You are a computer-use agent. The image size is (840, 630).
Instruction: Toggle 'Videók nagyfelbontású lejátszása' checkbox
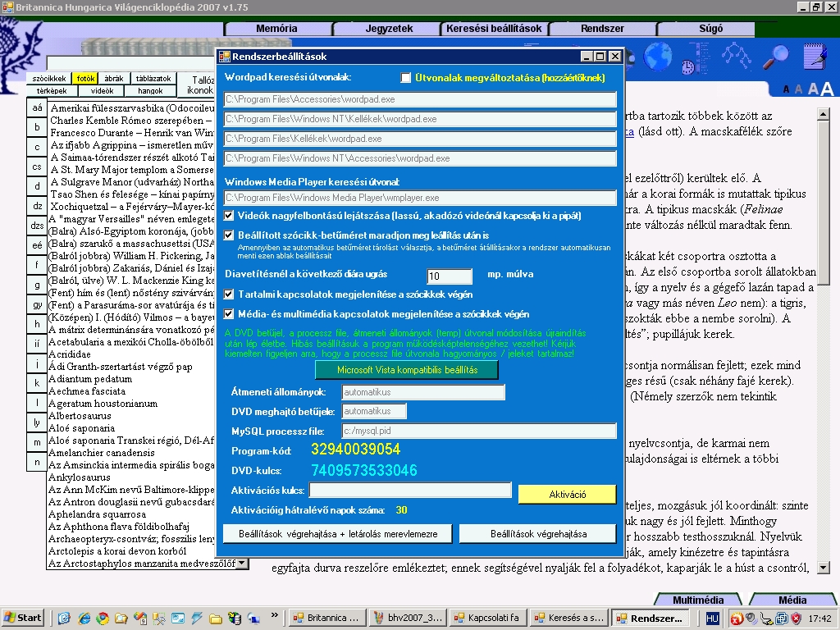(x=229, y=216)
